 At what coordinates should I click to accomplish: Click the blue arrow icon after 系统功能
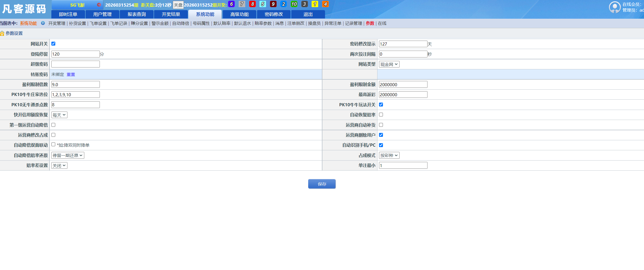pyautogui.click(x=43, y=23)
